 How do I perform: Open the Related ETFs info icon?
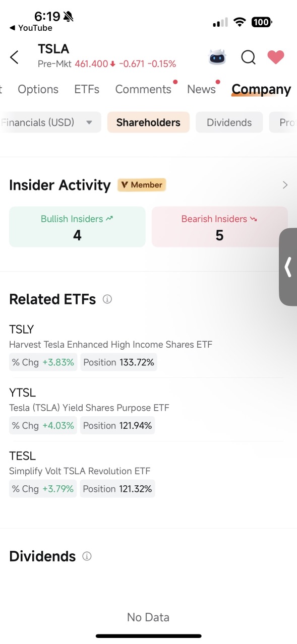(x=107, y=299)
